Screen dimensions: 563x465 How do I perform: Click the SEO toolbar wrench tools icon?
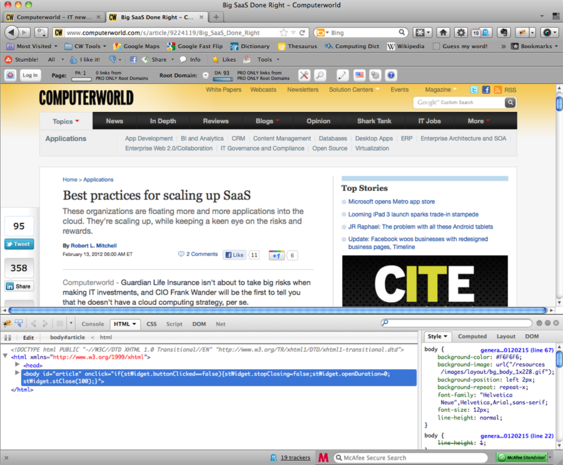tap(304, 75)
